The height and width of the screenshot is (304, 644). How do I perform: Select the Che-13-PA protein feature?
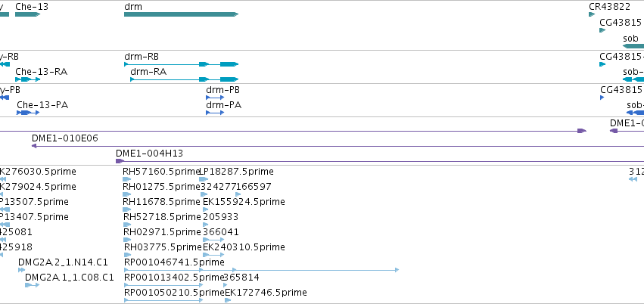point(28,113)
